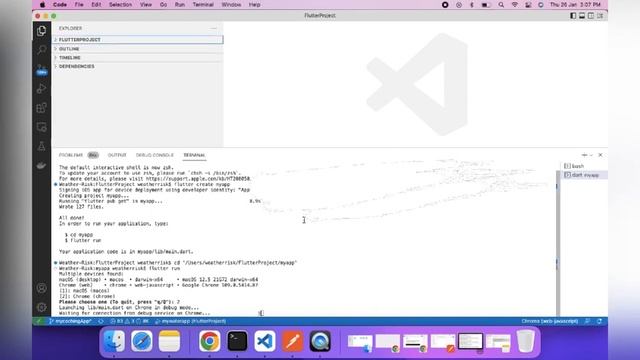Screen dimensions: 640x360
Task: Click the Explorer more actions ellipsis
Action: click(x=214, y=28)
